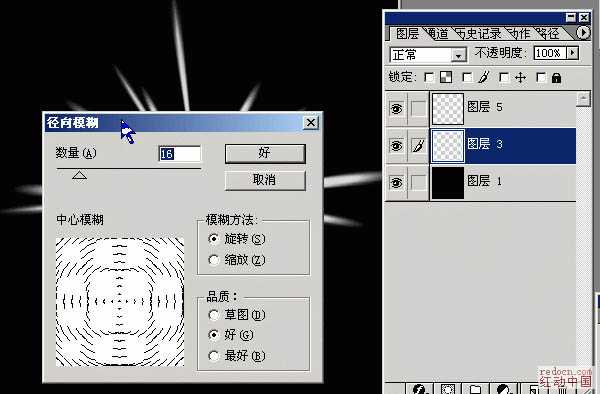Confirm radial blur with the 好 button
Image resolution: width=600 pixels, height=394 pixels.
265,153
